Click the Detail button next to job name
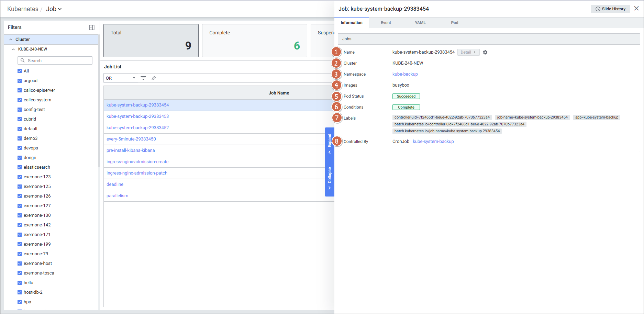This screenshot has height=314, width=644. tap(468, 52)
